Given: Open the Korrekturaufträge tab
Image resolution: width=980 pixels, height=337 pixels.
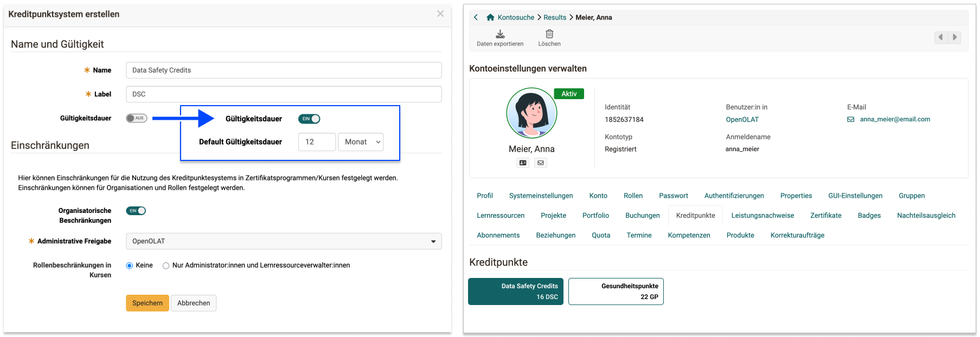Looking at the screenshot, I should (x=797, y=235).
